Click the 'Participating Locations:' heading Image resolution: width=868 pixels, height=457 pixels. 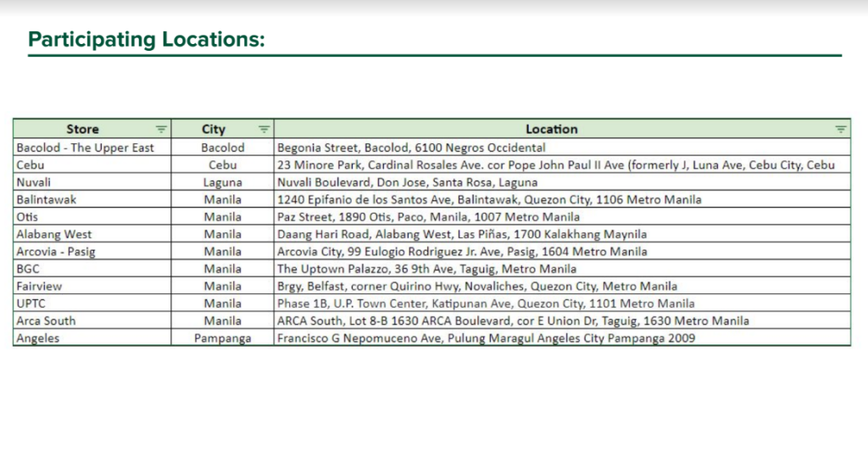pos(147,39)
